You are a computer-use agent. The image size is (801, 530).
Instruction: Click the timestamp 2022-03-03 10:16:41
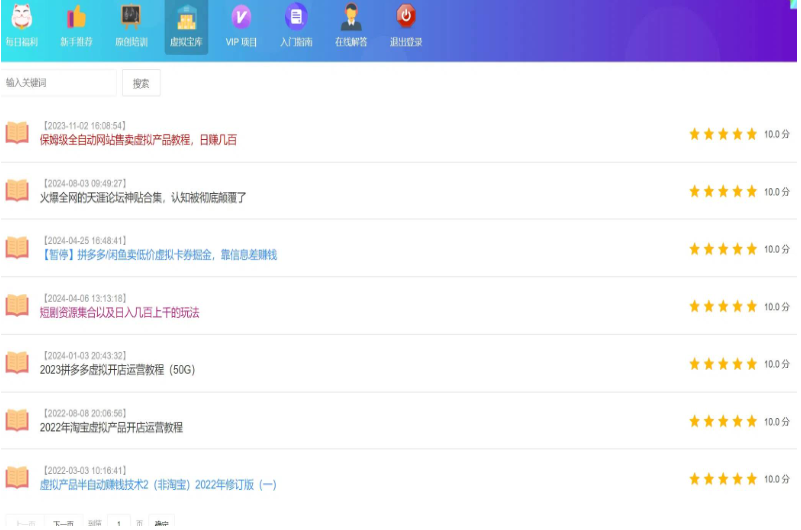85,470
